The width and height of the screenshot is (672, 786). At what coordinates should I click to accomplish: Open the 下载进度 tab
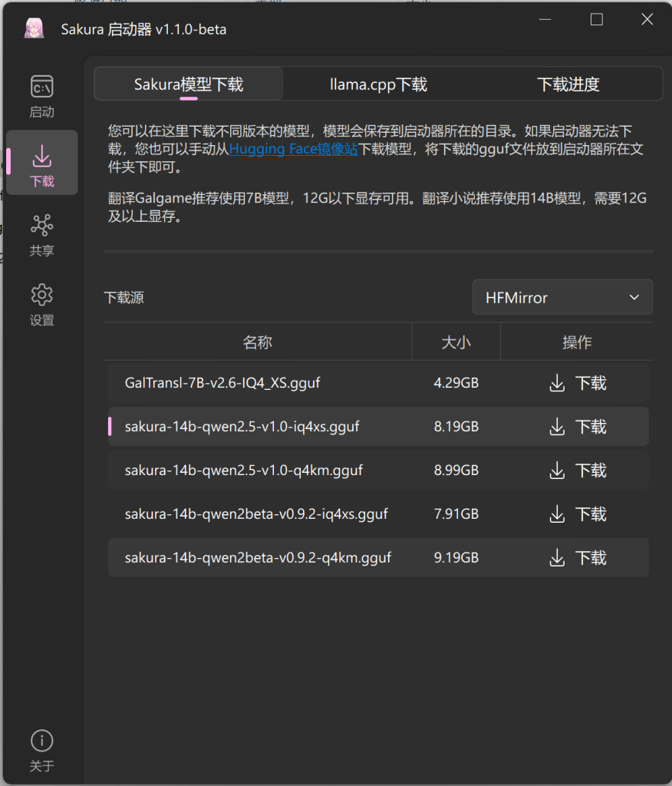tap(568, 84)
